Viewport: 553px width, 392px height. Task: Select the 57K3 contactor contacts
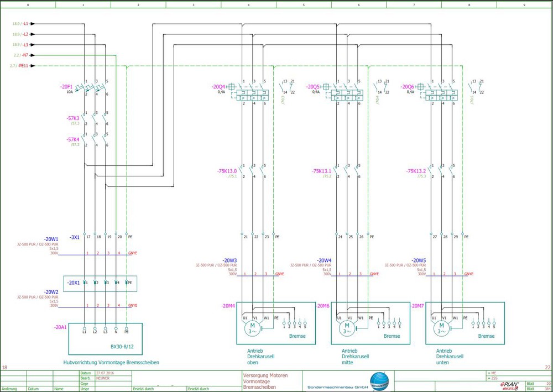(95, 118)
